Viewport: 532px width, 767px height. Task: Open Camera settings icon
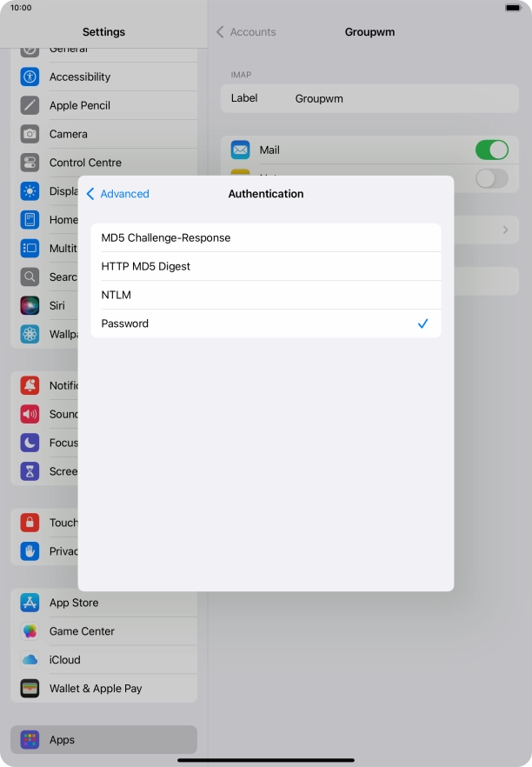pos(30,134)
